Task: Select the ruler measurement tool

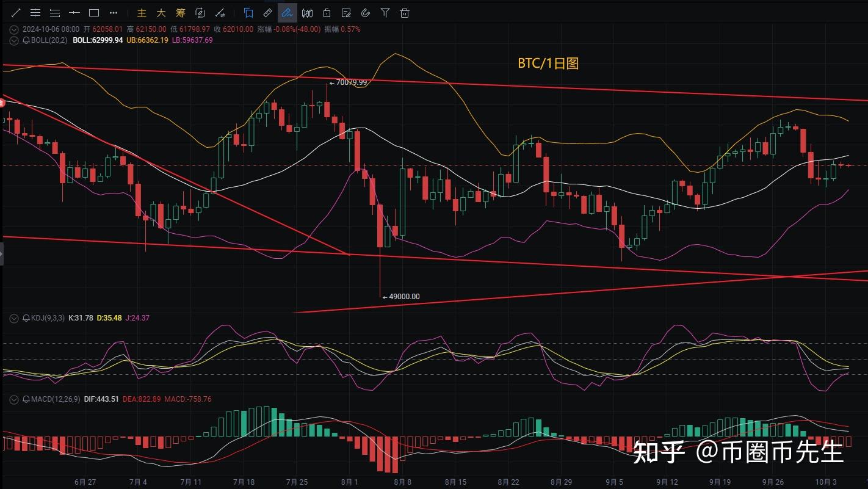Action: (268, 13)
